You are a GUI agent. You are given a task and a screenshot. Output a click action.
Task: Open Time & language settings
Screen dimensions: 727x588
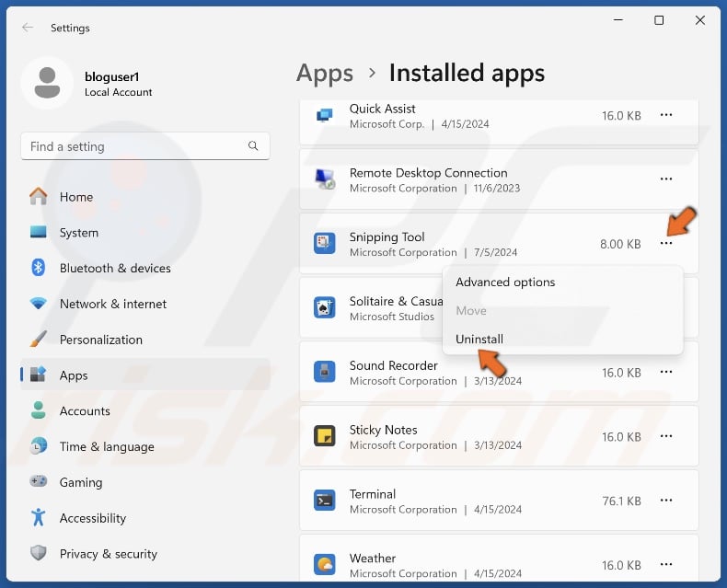click(x=145, y=447)
